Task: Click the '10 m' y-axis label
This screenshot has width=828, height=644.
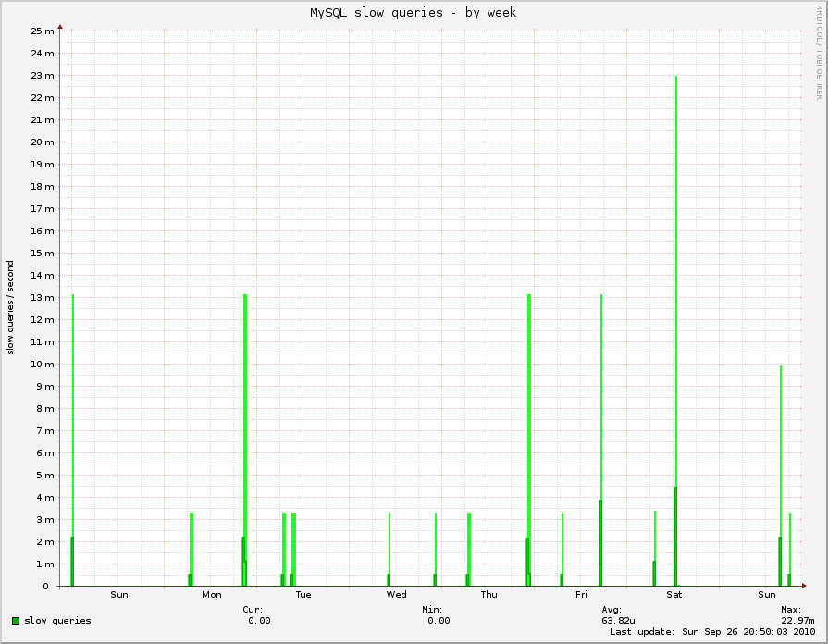Action: pyautogui.click(x=43, y=364)
